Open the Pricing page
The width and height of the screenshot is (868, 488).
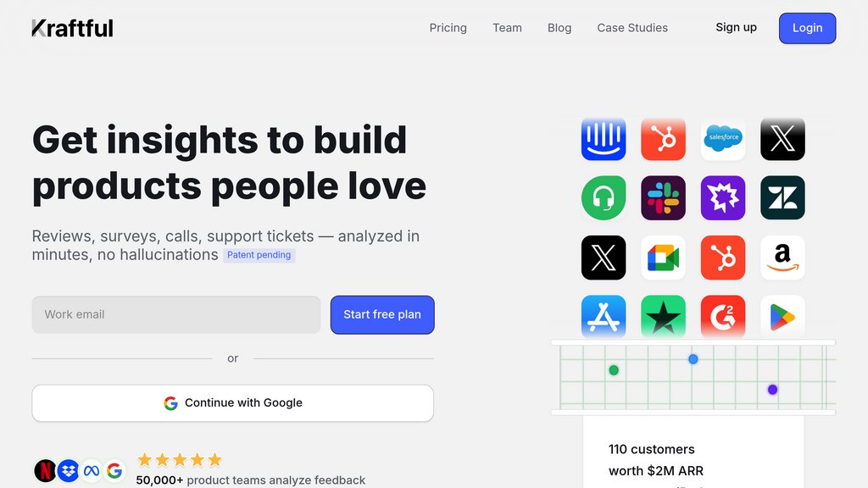coord(448,28)
